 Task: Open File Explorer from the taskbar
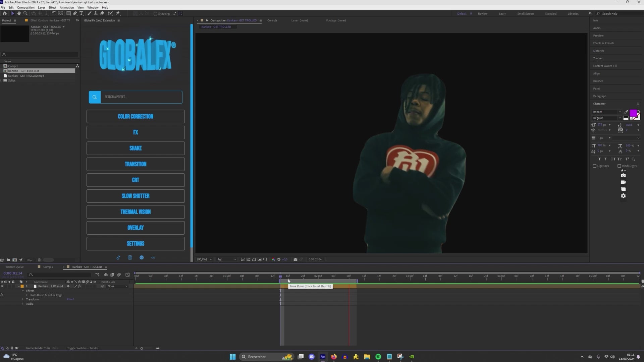367,357
